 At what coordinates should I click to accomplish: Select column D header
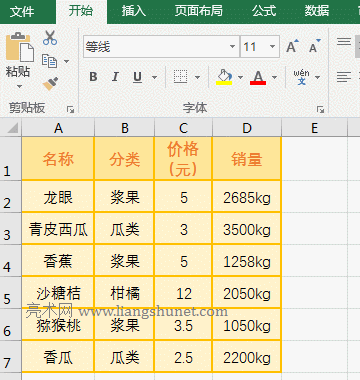coord(247,128)
